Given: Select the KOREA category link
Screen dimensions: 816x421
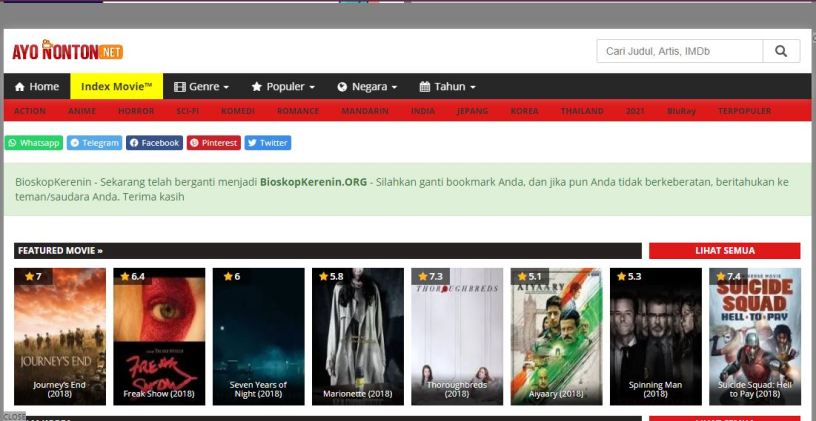Looking at the screenshot, I should [x=525, y=111].
